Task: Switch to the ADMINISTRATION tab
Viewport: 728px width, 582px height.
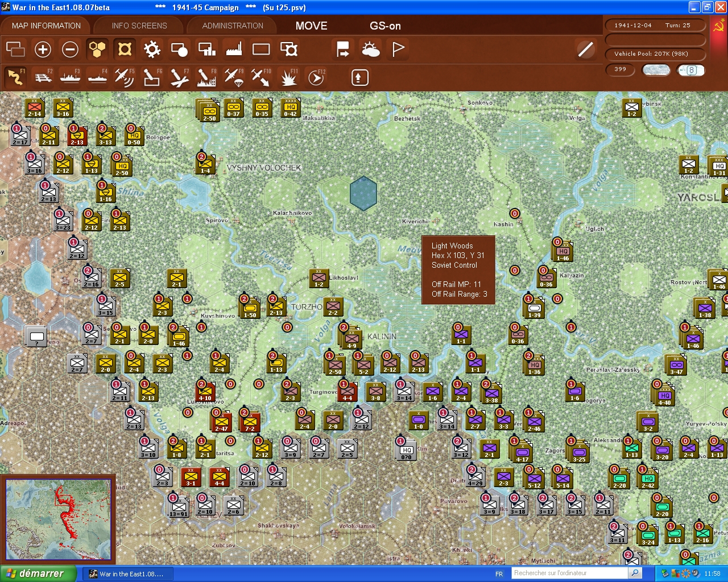Action: pos(233,26)
